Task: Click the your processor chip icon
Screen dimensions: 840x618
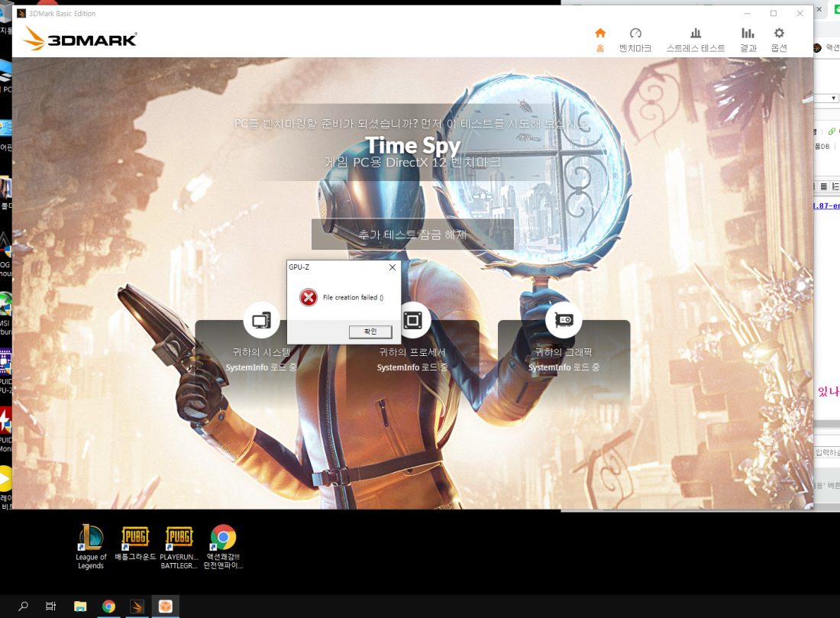Action: coord(412,320)
